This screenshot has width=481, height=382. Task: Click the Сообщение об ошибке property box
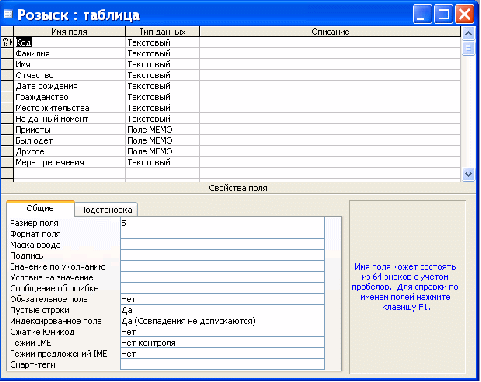(x=222, y=288)
